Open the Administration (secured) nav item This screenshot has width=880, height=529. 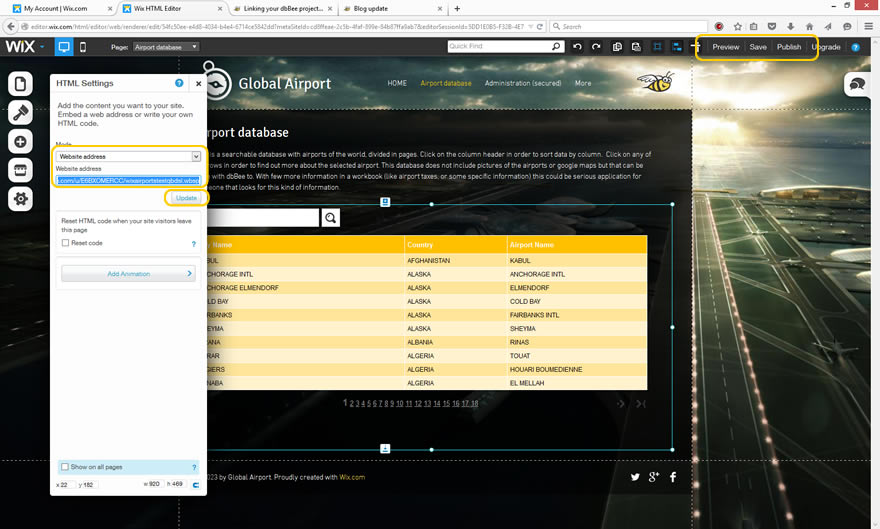523,83
